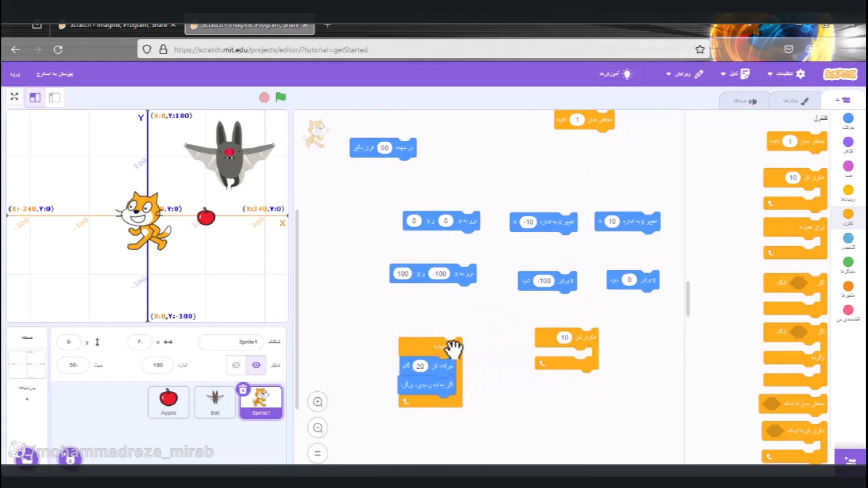The height and width of the screenshot is (488, 868).
Task: Click the Join Scratch link
Action: coord(55,74)
